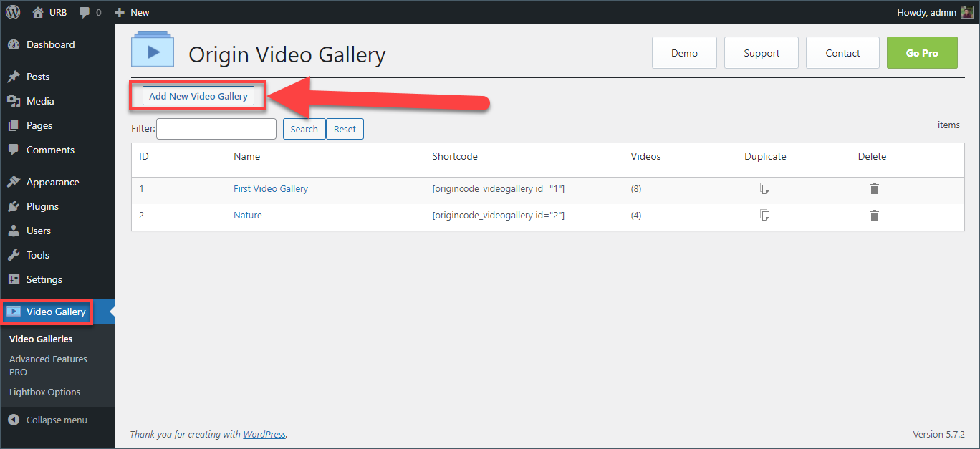Reset the filter with Reset button
This screenshot has height=449, width=980.
(x=345, y=129)
